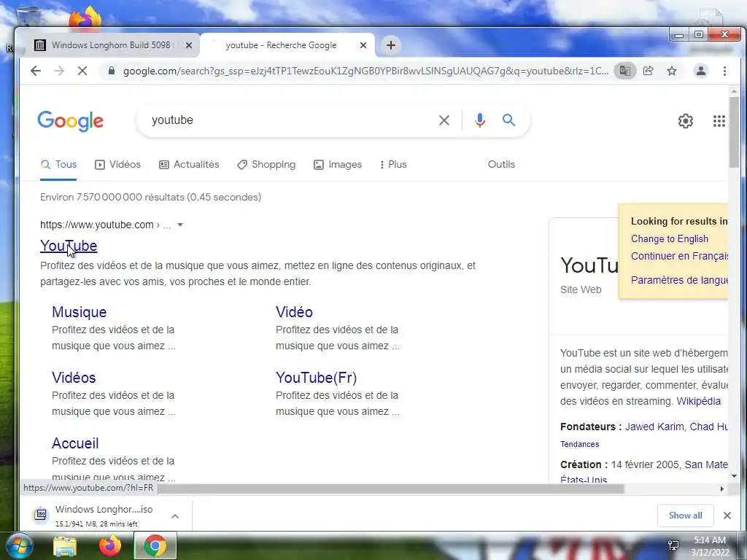Submit search with the magnifier icon
The image size is (747, 560).
coord(508,120)
